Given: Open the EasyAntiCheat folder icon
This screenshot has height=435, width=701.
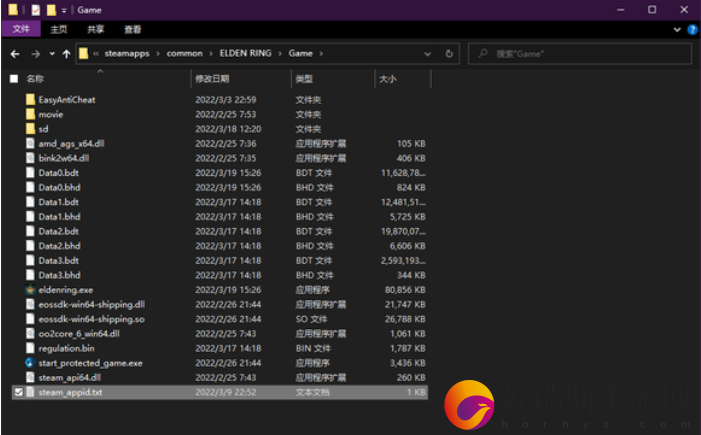Looking at the screenshot, I should (30, 100).
